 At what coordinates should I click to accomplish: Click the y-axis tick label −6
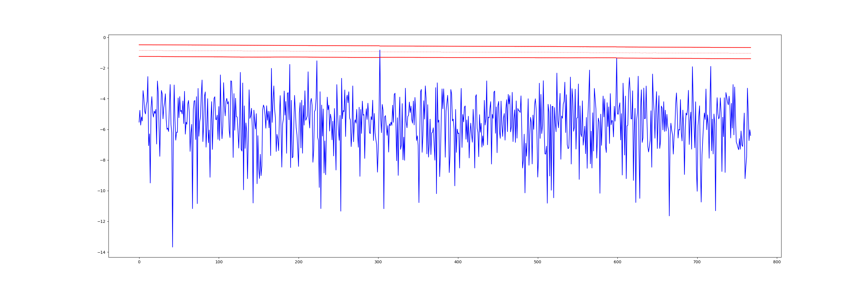(102, 129)
